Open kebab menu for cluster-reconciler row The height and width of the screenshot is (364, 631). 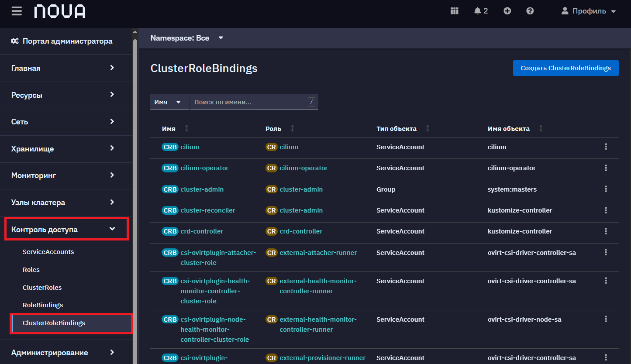point(606,210)
